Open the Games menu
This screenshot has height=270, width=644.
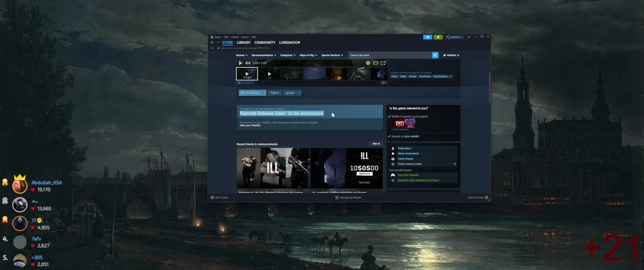click(x=245, y=37)
